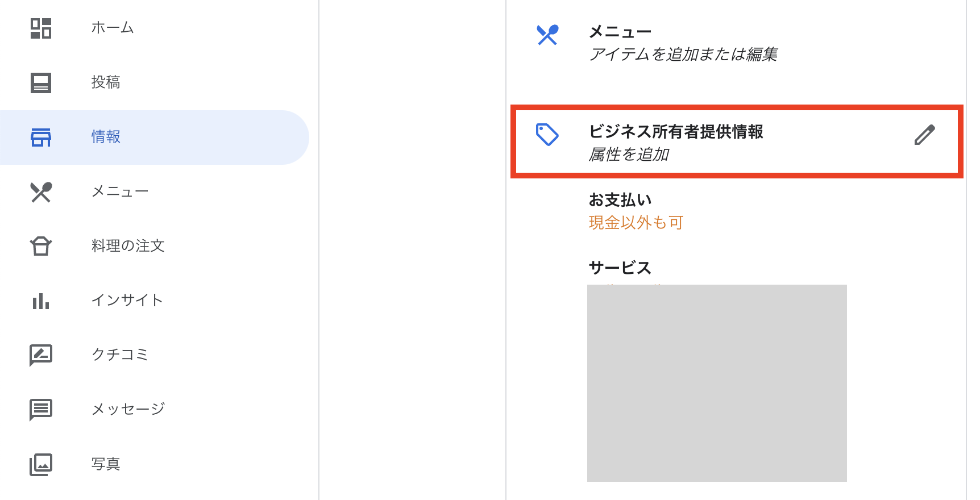Image resolution: width=980 pixels, height=500 pixels.
Task: Click the アイテムを追加または編集 menu text
Action: 684,55
